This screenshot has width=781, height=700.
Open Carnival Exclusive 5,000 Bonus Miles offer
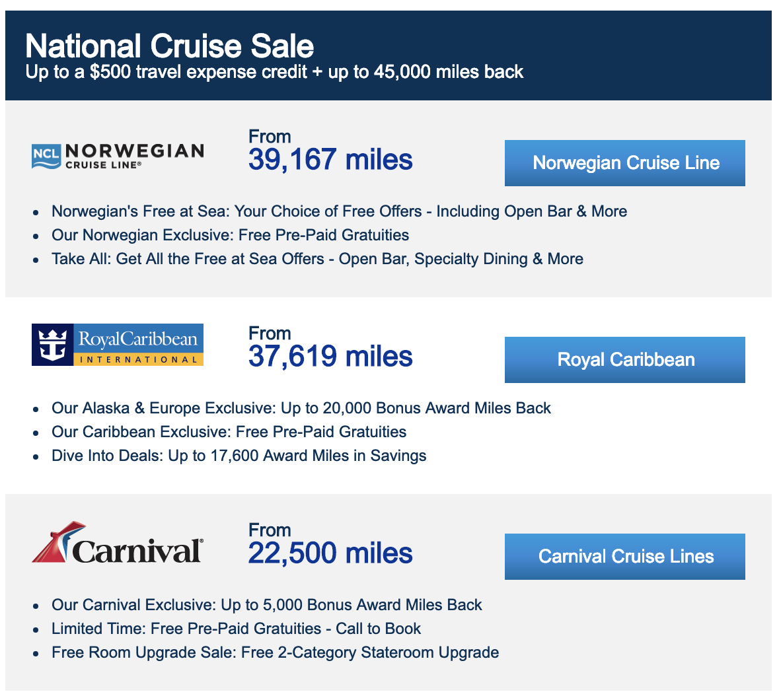point(267,604)
